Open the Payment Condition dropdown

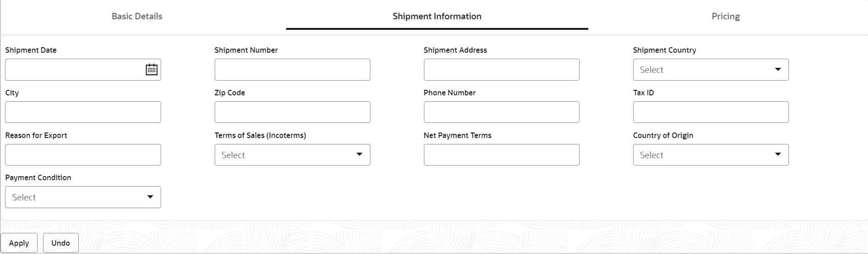(83, 197)
